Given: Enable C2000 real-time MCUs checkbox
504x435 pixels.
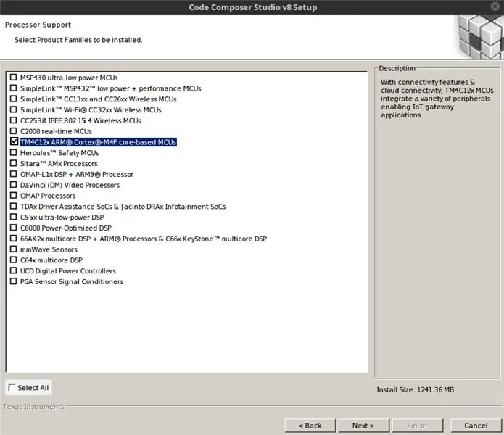Looking at the screenshot, I should pyautogui.click(x=14, y=131).
